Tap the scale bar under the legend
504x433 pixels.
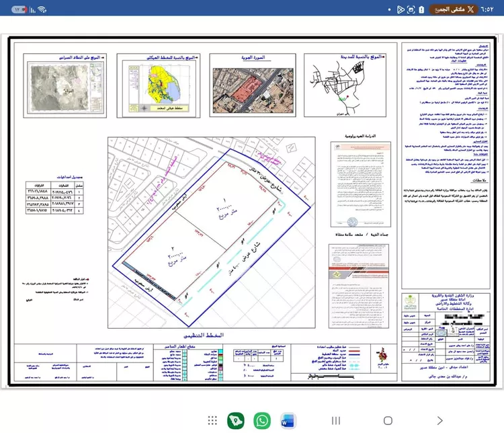[x=331, y=376]
